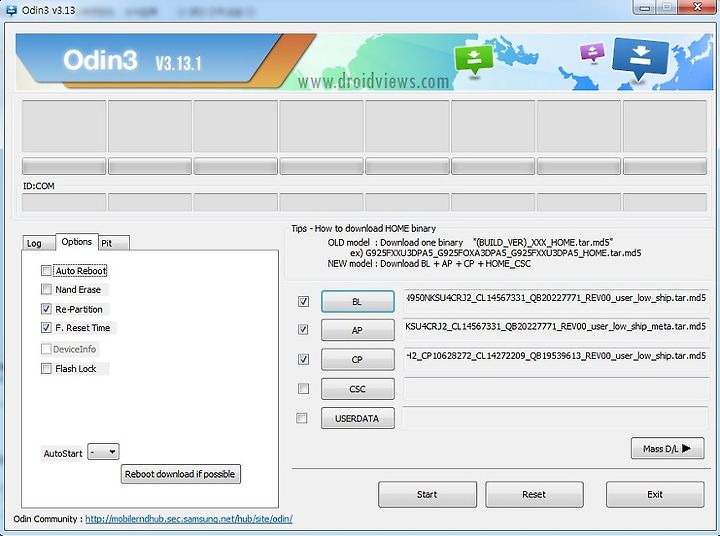Screen dimensions: 720x536
Task: Click Start to begin flashing
Action: tap(427, 494)
